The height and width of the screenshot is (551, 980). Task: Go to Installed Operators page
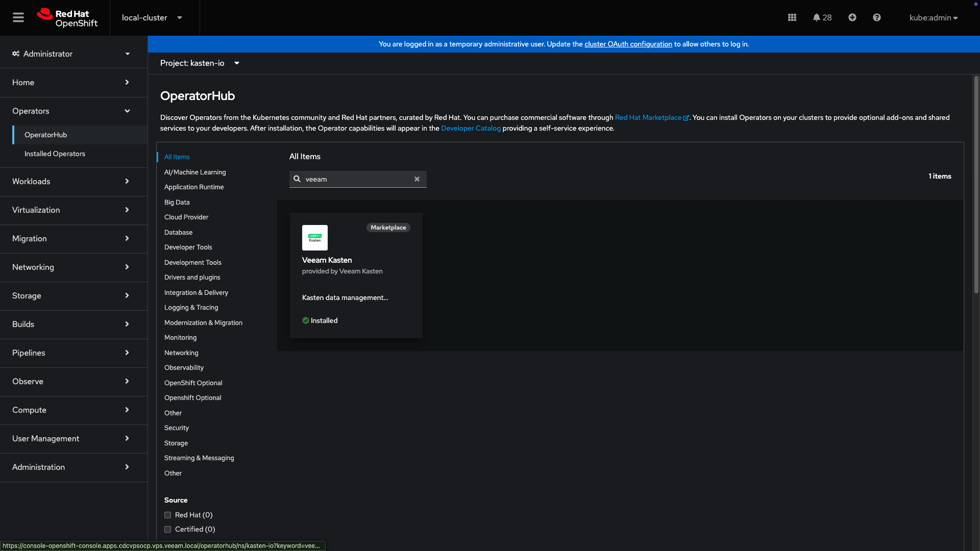(x=55, y=154)
